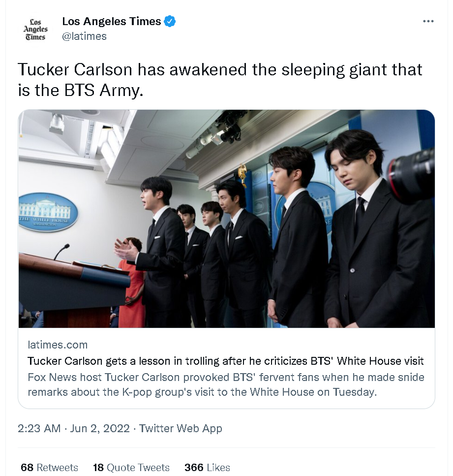Image resolution: width=453 pixels, height=476 pixels.
Task: Click the Twitter Web App source label
Action: [x=181, y=428]
